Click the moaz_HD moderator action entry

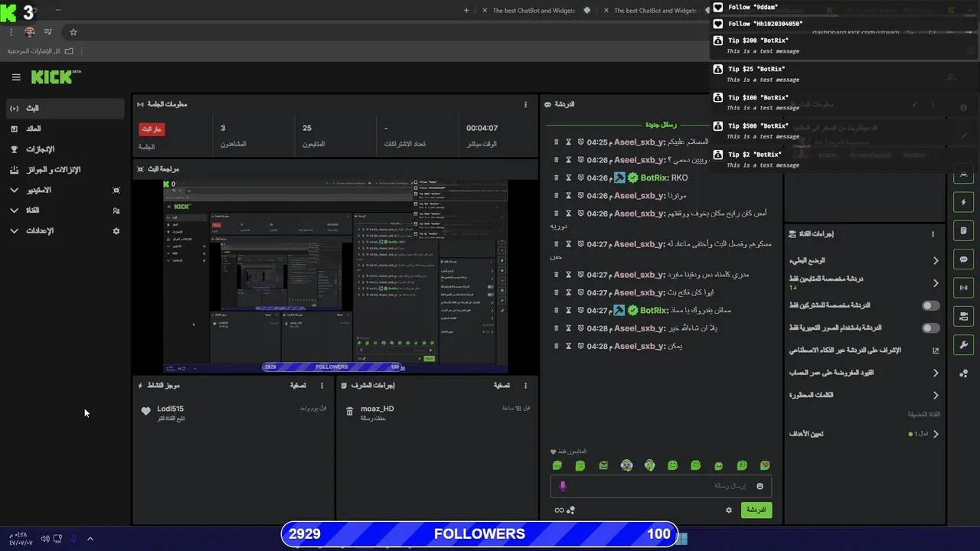tap(437, 413)
